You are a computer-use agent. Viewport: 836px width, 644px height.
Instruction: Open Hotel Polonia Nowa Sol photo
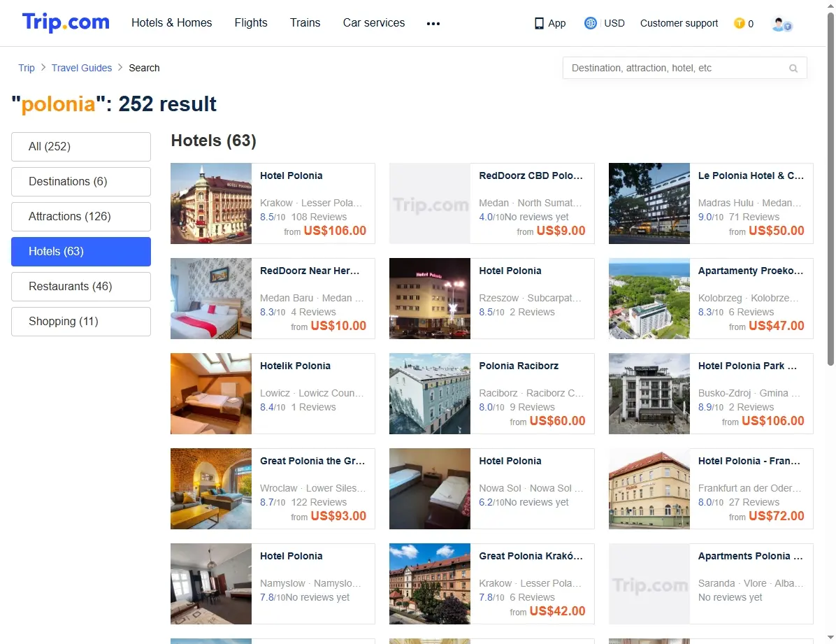pyautogui.click(x=430, y=489)
